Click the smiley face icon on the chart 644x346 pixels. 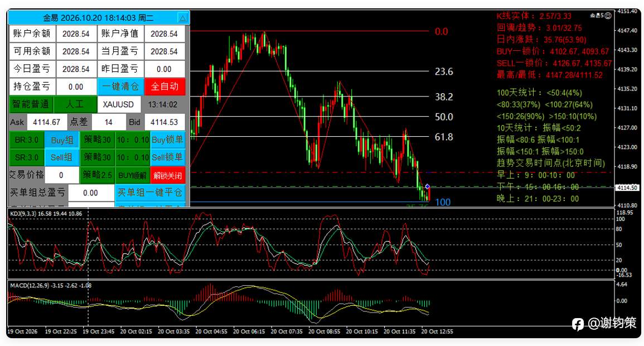coord(608,16)
